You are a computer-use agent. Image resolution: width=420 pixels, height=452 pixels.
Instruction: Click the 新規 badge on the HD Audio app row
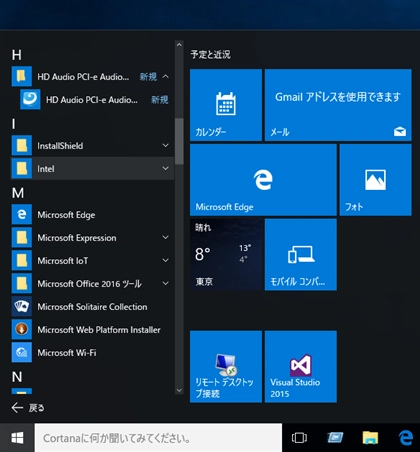(x=160, y=99)
